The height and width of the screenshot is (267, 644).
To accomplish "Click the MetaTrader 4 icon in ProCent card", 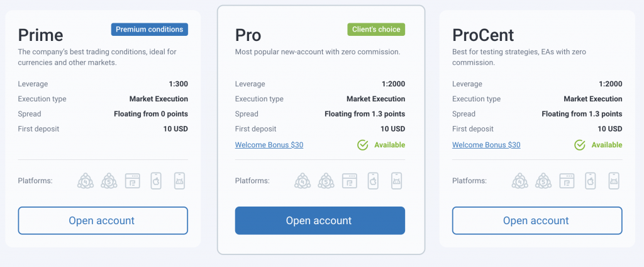I will (520, 181).
